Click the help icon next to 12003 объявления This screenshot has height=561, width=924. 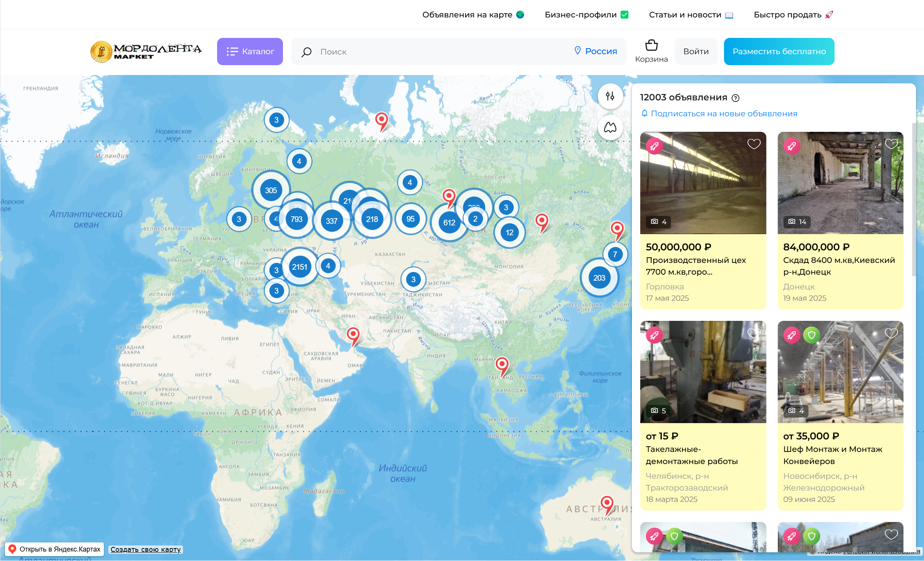point(735,98)
